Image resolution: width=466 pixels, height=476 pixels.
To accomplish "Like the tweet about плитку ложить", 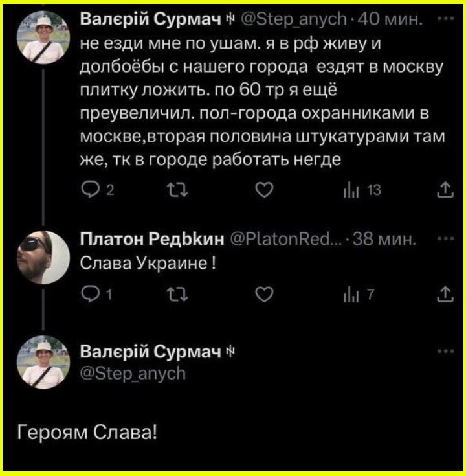I will (264, 190).
